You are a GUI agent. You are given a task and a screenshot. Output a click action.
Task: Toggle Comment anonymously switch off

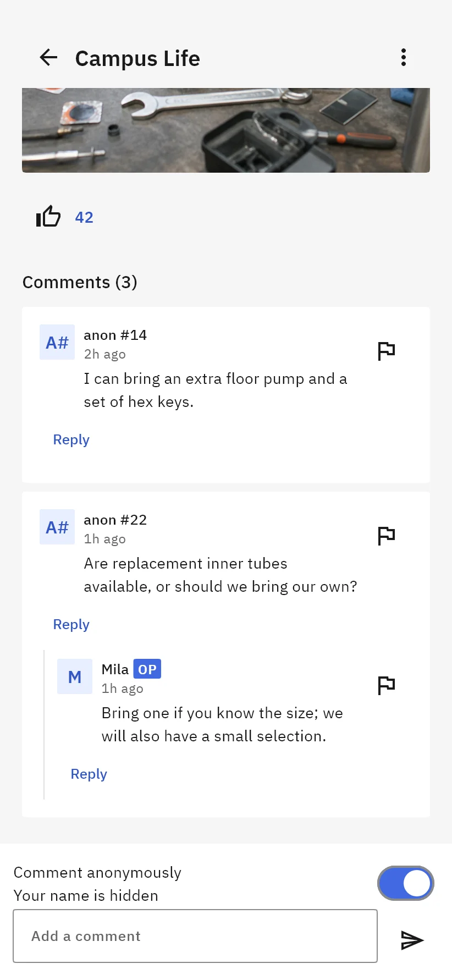pos(406,883)
